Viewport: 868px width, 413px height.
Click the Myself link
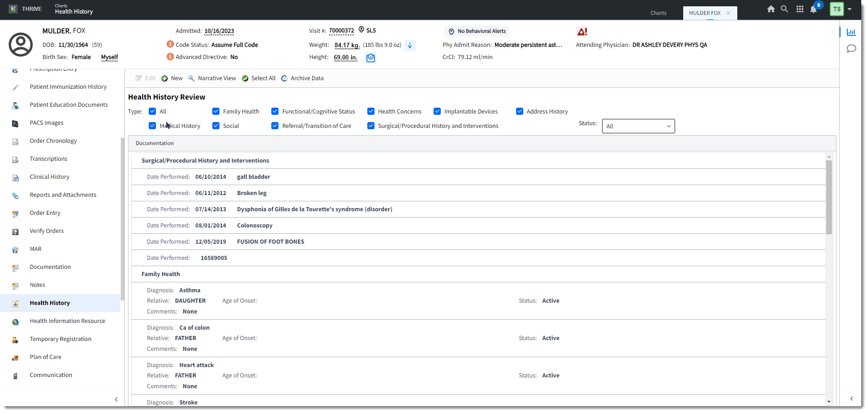click(110, 57)
